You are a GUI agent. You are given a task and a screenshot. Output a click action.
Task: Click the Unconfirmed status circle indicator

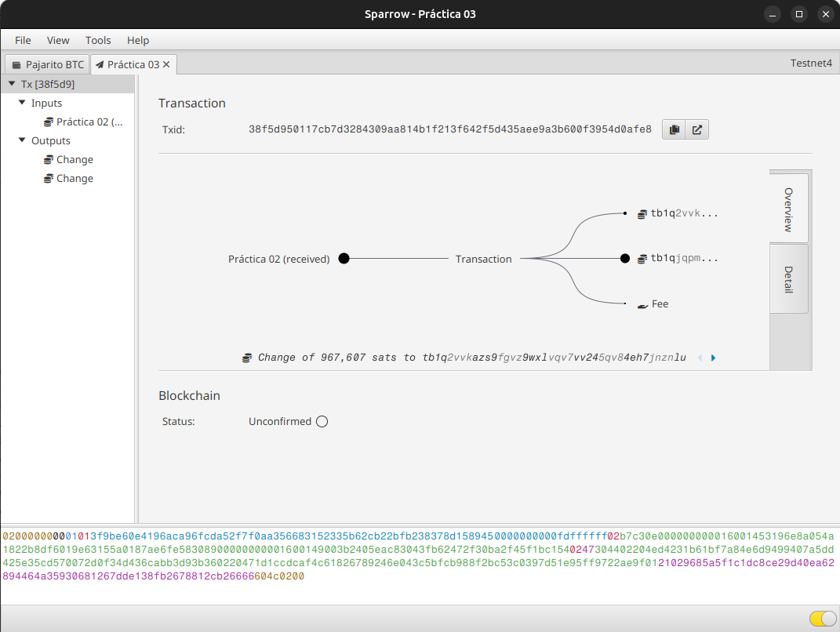pos(322,422)
